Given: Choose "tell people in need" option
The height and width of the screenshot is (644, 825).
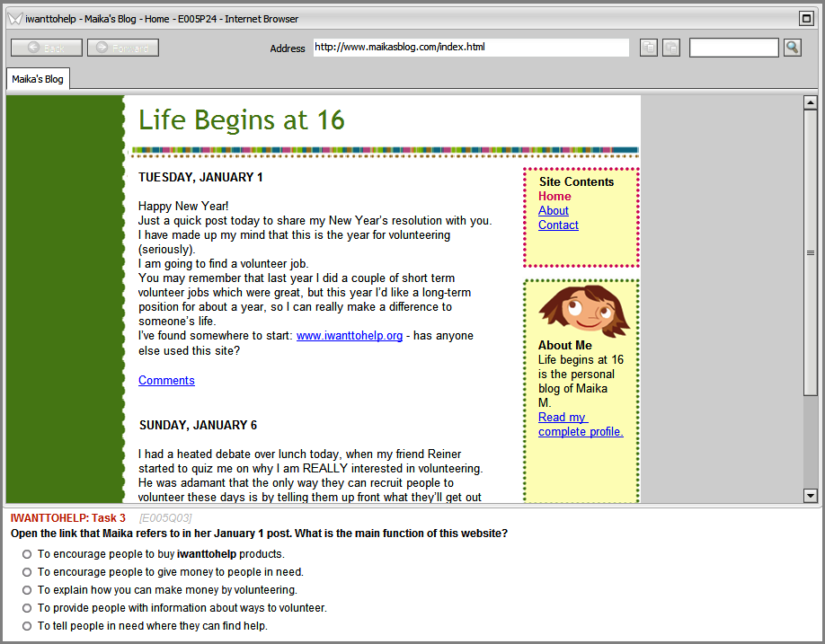Looking at the screenshot, I should (x=27, y=626).
